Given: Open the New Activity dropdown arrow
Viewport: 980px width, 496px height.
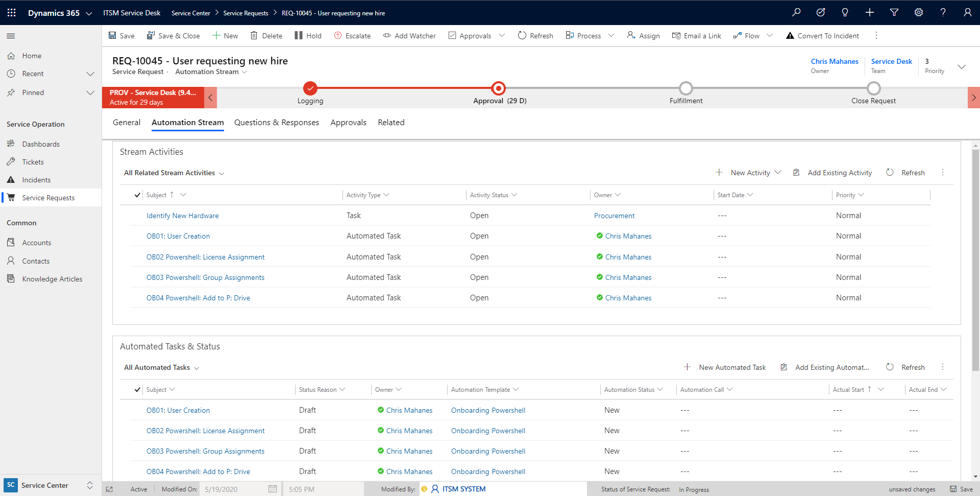Looking at the screenshot, I should pyautogui.click(x=778, y=173).
